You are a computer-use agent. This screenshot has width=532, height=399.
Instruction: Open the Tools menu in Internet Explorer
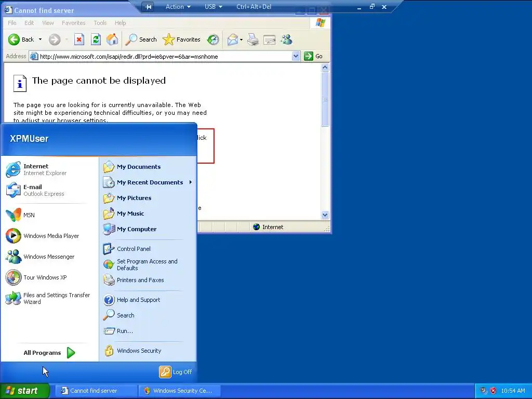tap(100, 23)
